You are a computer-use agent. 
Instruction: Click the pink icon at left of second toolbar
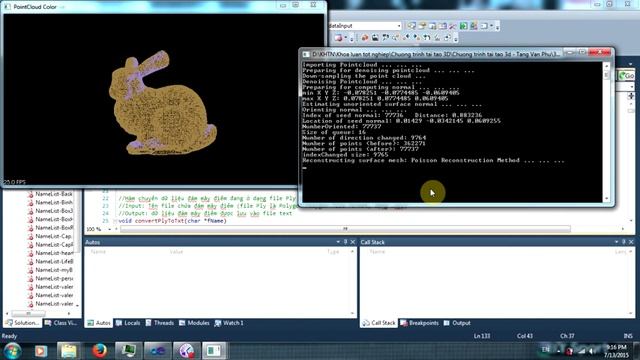click(338, 38)
